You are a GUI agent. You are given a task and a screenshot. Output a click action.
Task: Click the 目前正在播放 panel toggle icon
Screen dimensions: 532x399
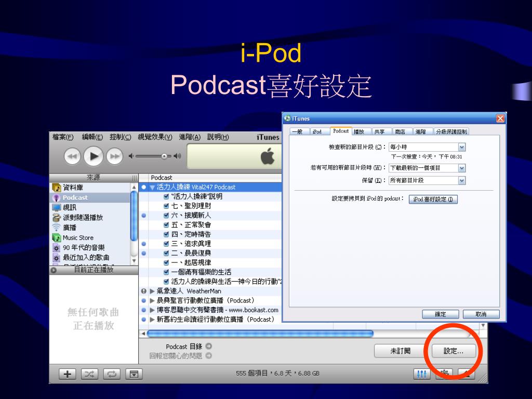[54, 270]
